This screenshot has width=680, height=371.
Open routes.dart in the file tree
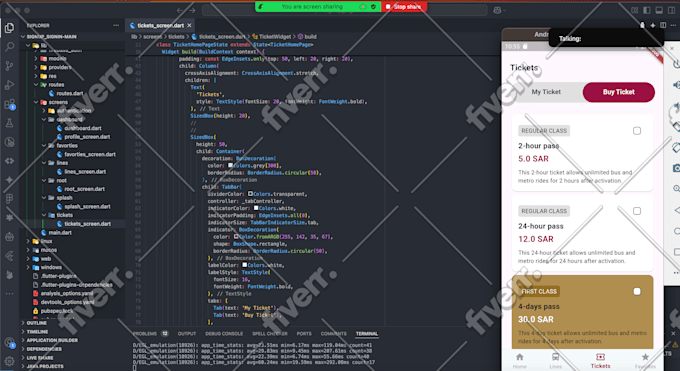pos(69,93)
